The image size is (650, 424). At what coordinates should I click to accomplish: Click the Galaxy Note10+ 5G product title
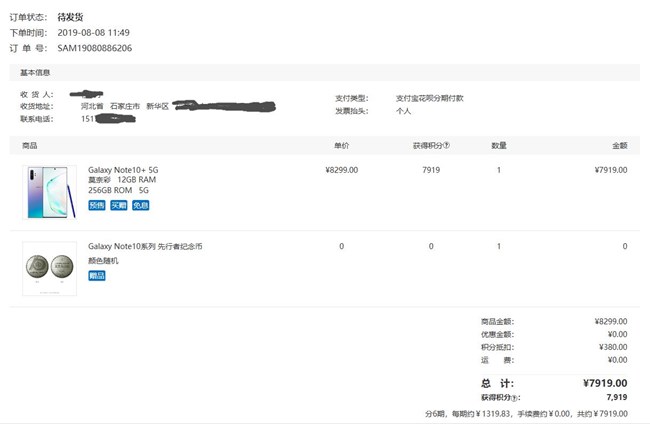[x=123, y=170]
